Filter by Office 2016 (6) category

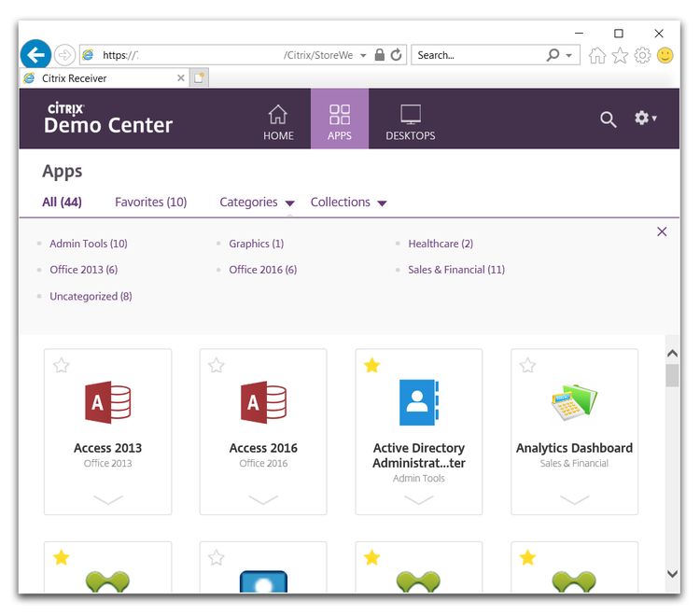click(262, 270)
